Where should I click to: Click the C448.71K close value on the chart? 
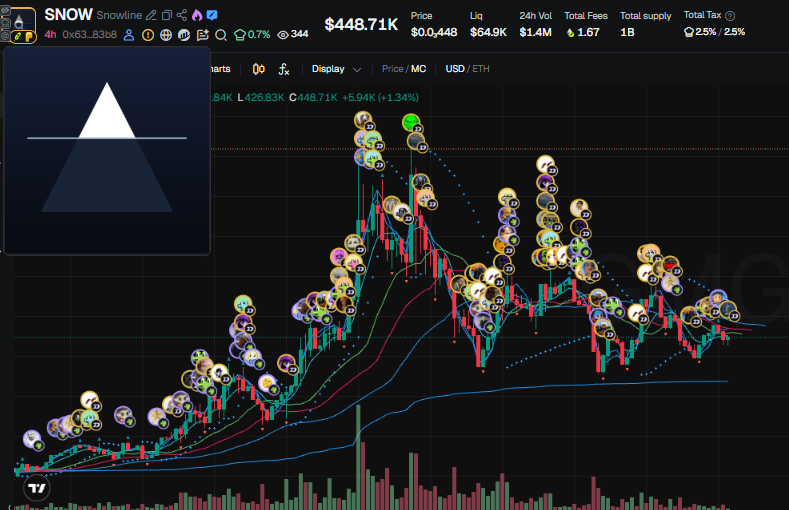click(313, 98)
